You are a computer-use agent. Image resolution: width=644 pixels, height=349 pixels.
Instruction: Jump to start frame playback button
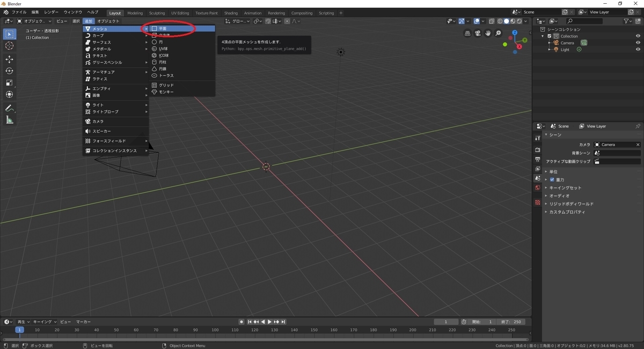coord(250,322)
